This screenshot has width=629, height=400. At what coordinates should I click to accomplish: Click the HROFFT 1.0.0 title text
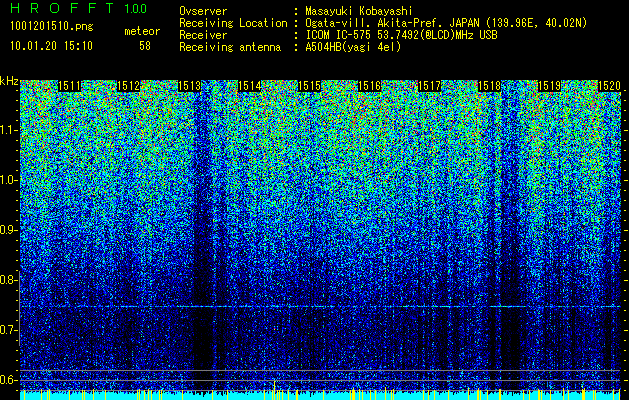click(x=79, y=8)
